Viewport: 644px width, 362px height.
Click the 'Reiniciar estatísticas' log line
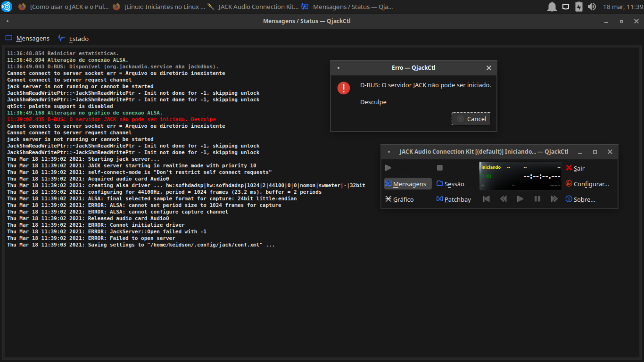pyautogui.click(x=63, y=53)
